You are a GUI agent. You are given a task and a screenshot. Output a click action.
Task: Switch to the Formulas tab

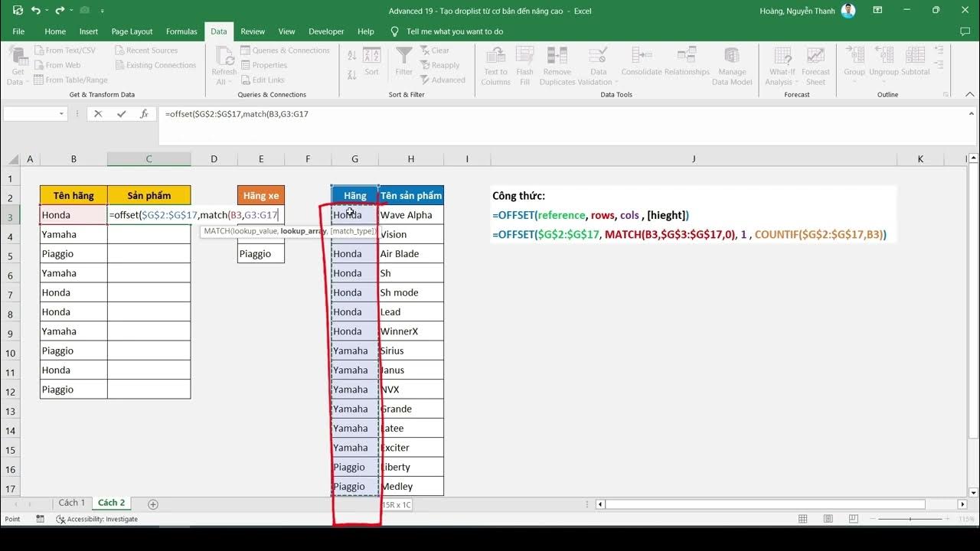tap(181, 31)
